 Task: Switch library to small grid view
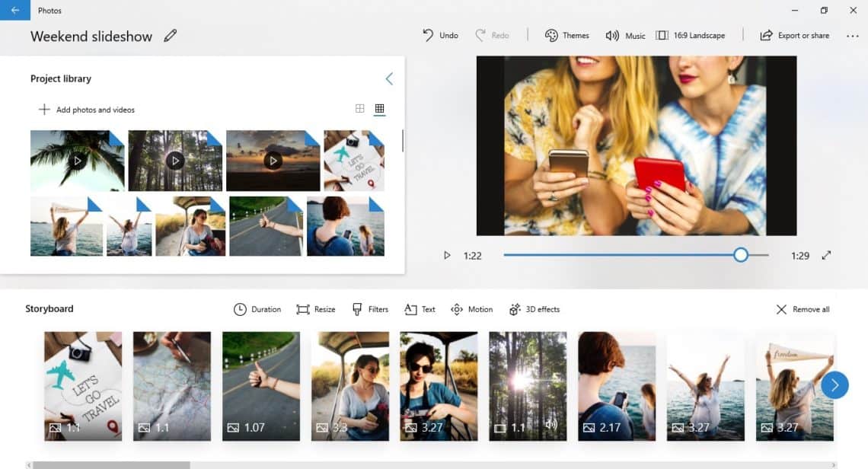(x=379, y=109)
